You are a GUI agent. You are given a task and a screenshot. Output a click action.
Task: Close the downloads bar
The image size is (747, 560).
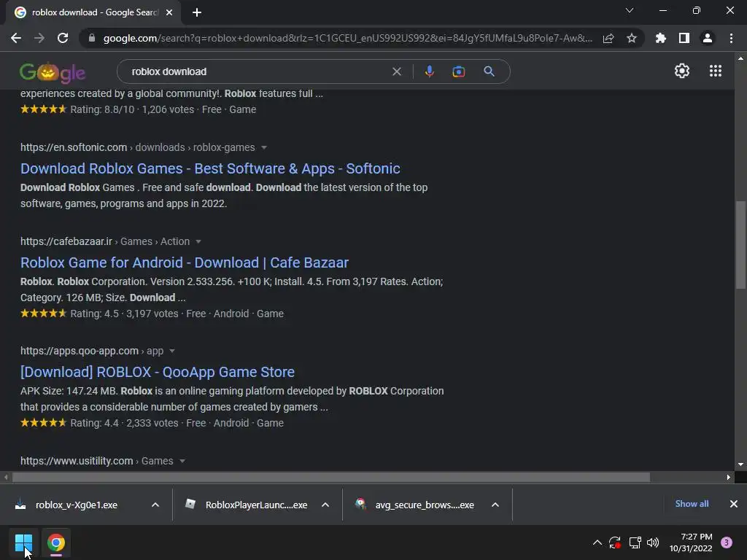(734, 504)
